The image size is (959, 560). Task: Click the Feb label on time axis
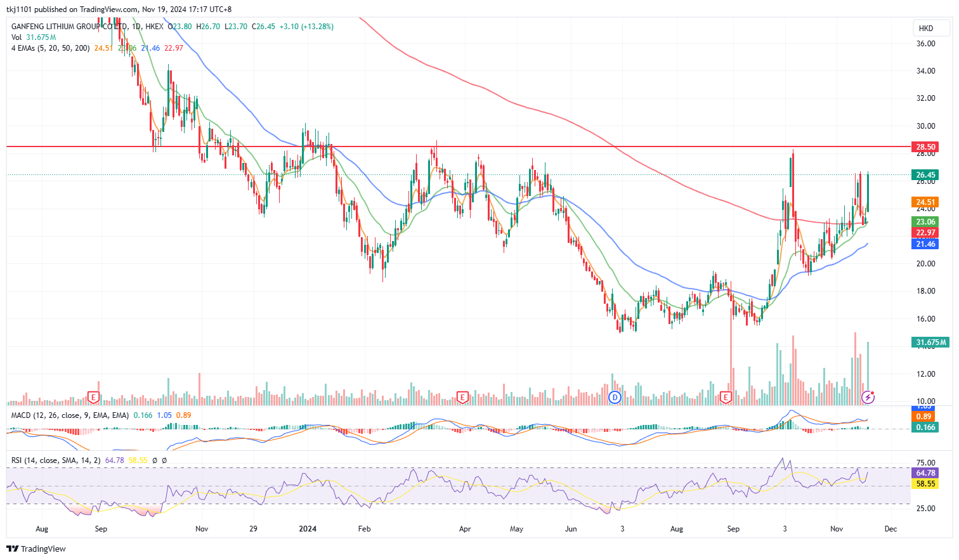(364, 529)
